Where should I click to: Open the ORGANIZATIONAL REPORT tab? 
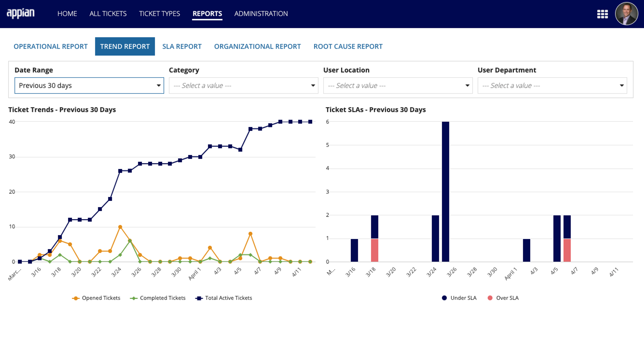[257, 46]
